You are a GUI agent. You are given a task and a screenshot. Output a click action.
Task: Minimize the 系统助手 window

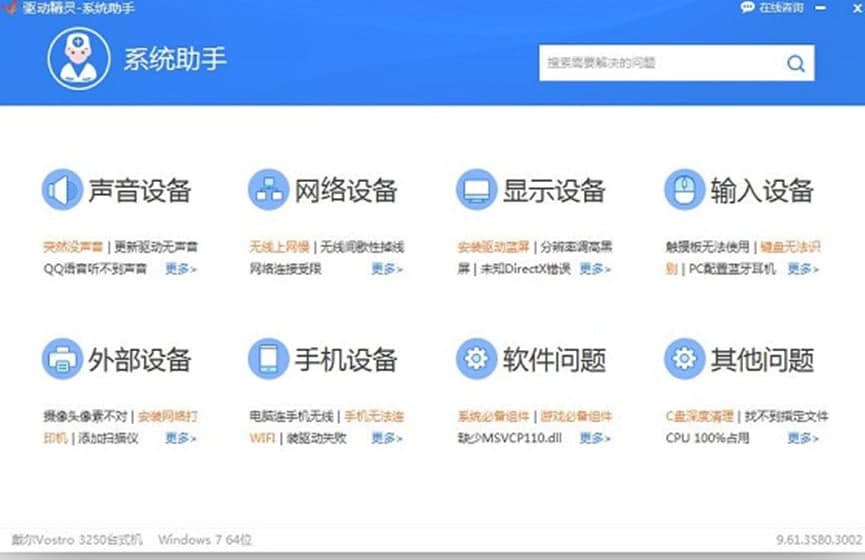(x=821, y=8)
